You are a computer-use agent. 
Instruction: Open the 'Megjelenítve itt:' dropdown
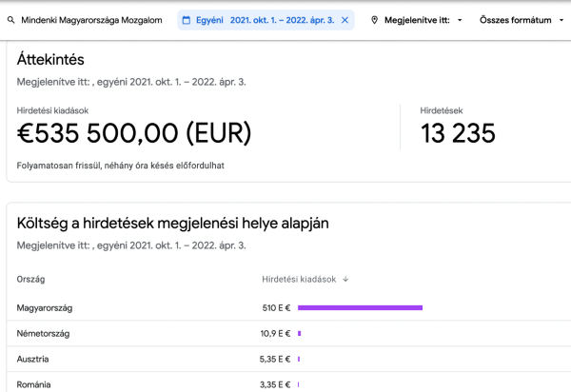pyautogui.click(x=423, y=20)
